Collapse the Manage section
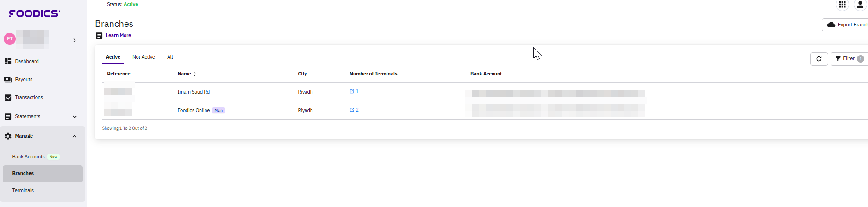 (x=75, y=136)
